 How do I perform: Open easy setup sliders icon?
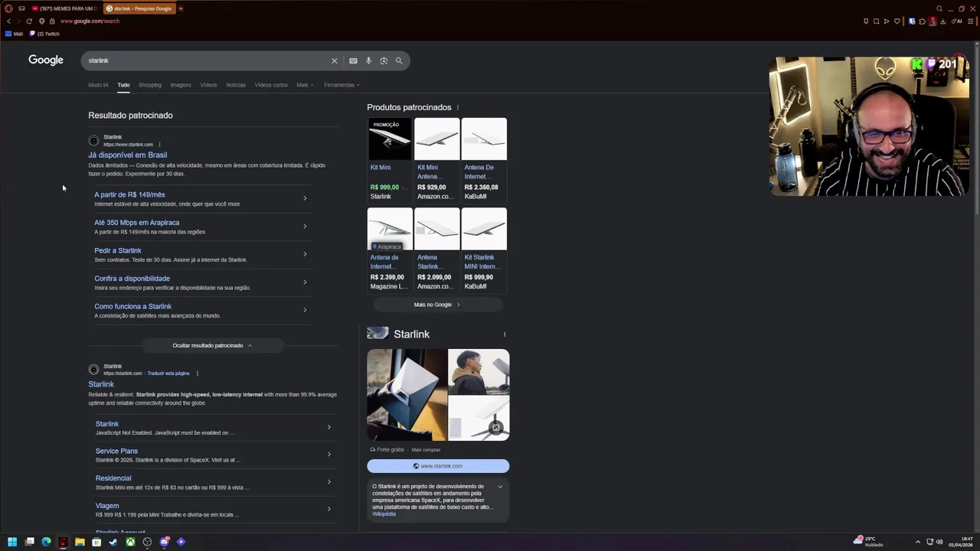(x=969, y=21)
